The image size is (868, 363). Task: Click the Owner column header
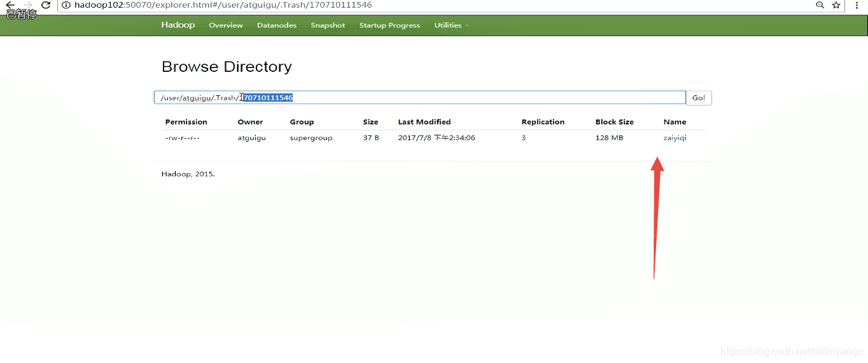(x=250, y=122)
